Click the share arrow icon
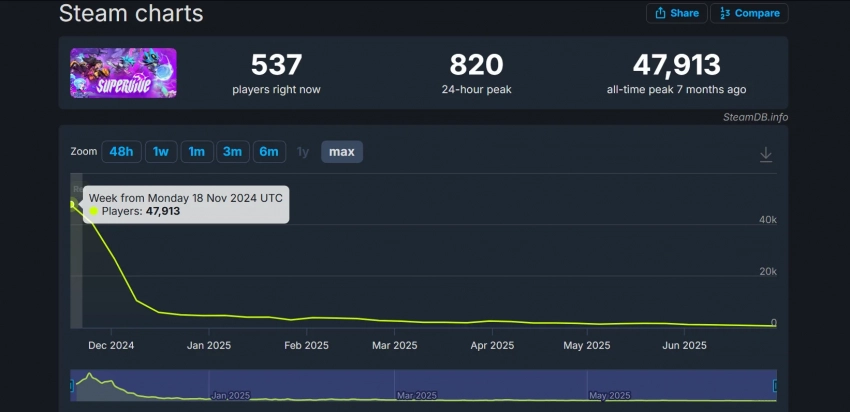 click(x=660, y=13)
